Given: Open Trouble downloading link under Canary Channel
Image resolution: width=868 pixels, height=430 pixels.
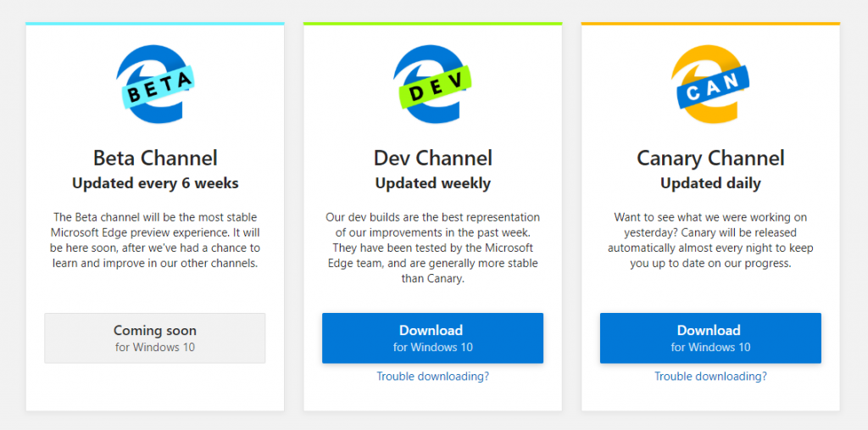Looking at the screenshot, I should 711,377.
